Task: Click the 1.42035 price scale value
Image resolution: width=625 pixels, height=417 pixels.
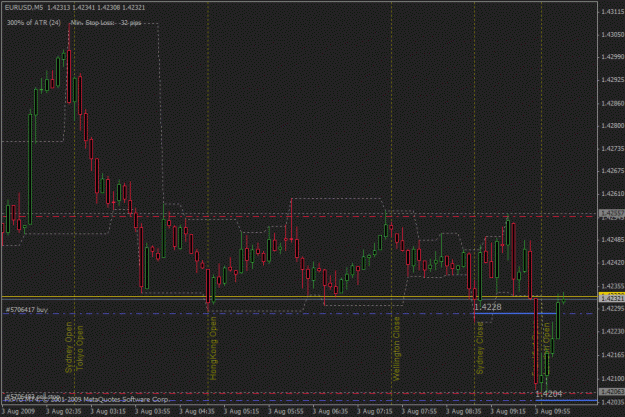Action: point(613,402)
